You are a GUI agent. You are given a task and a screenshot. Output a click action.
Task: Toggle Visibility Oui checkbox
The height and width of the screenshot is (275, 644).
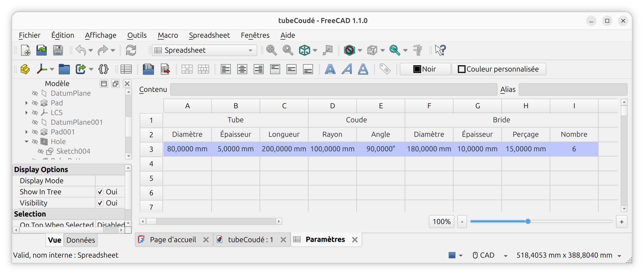coord(100,203)
